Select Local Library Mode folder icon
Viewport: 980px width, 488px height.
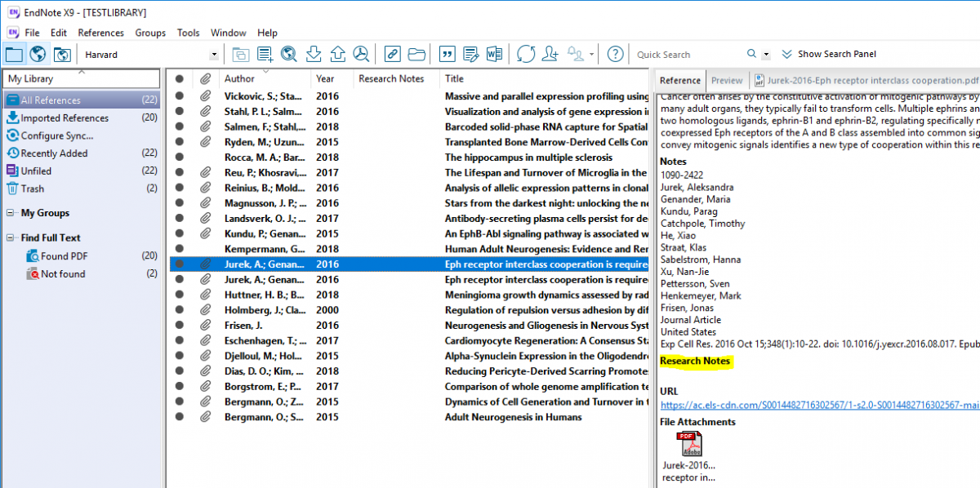tap(14, 53)
